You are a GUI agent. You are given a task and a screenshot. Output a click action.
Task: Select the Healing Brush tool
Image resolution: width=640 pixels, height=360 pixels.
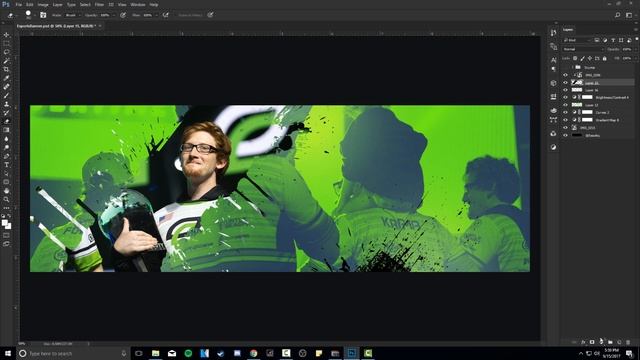(7, 87)
